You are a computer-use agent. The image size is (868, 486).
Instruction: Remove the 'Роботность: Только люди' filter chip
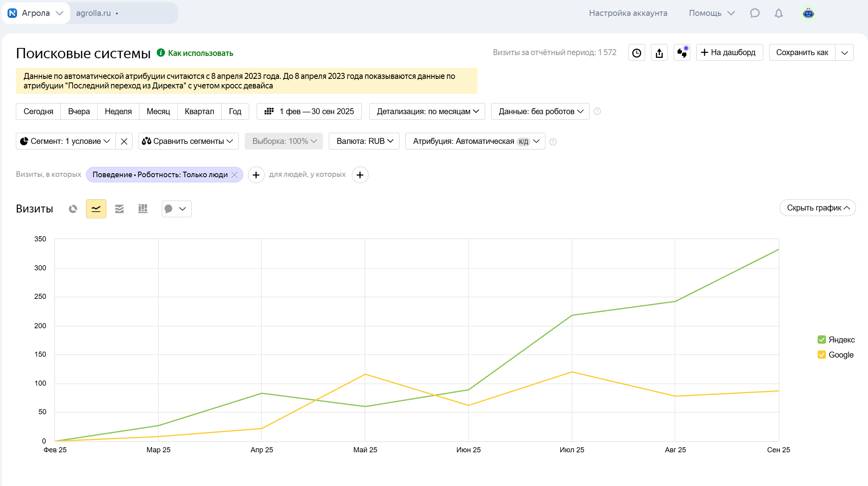(x=234, y=175)
